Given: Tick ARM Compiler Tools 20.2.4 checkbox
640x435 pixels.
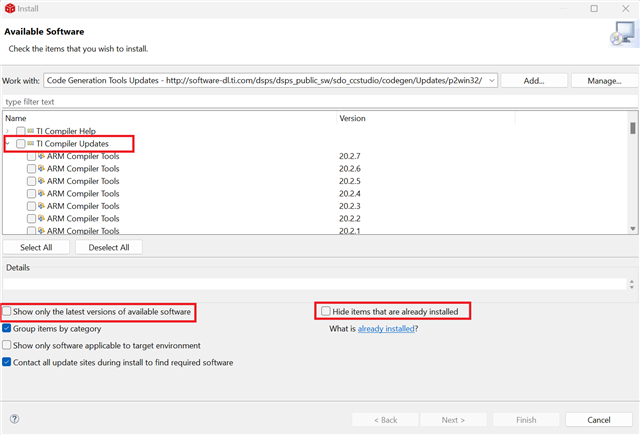Looking at the screenshot, I should (x=31, y=193).
